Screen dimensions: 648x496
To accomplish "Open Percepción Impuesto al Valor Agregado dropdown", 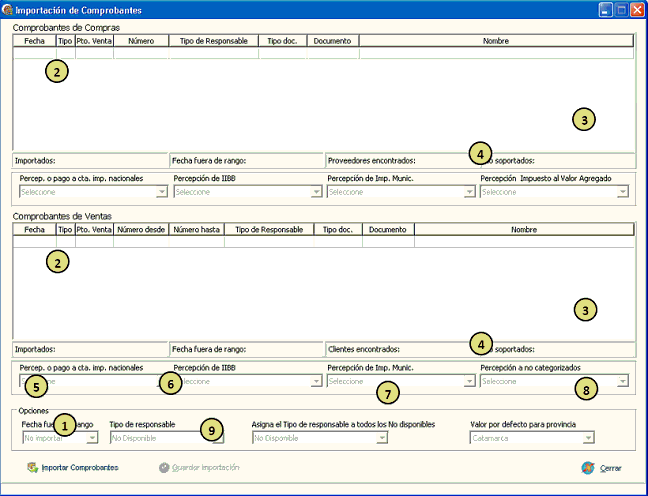I will tap(623, 192).
